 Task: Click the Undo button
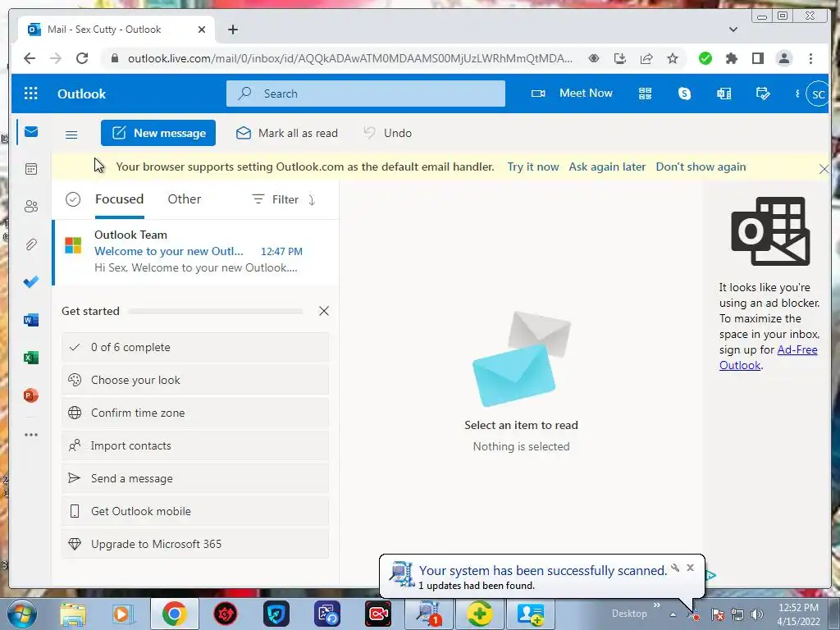tap(387, 133)
